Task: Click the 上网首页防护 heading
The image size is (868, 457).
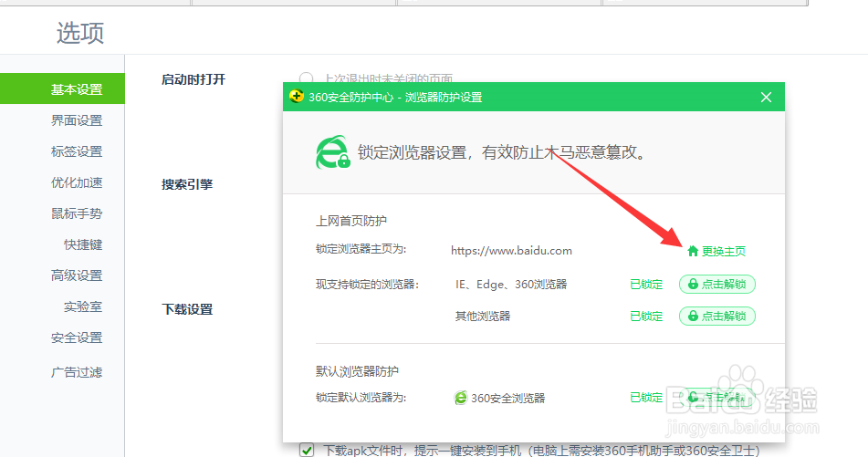Action: [x=351, y=221]
